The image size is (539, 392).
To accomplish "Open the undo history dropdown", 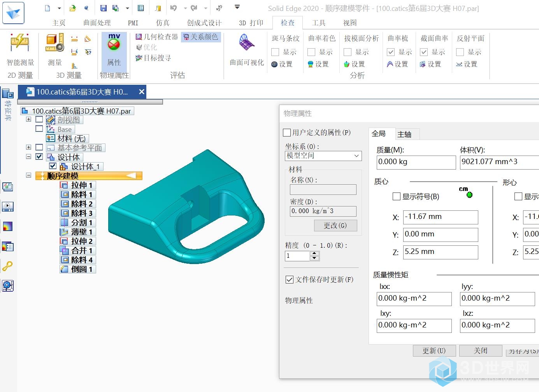I will [185, 8].
